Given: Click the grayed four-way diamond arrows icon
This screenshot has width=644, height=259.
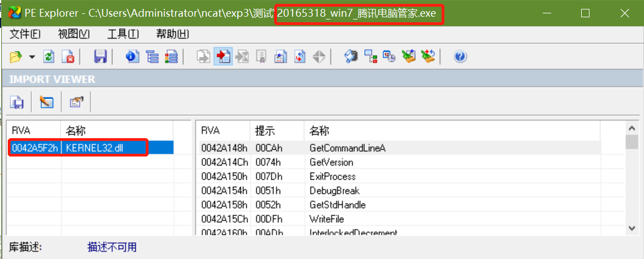Looking at the screenshot, I should (319, 57).
